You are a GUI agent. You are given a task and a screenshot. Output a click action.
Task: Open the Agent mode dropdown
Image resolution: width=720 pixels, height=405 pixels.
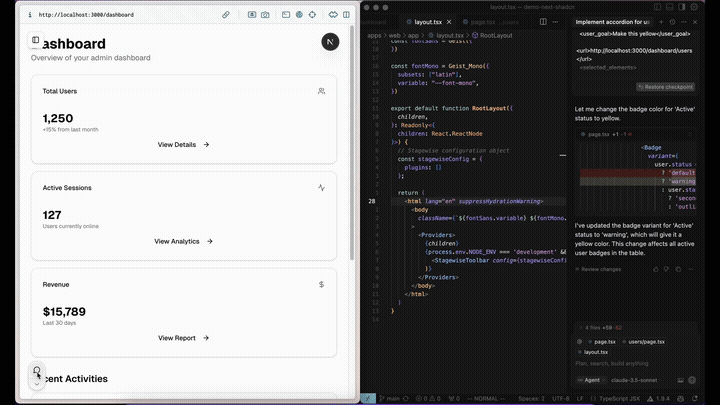590,380
